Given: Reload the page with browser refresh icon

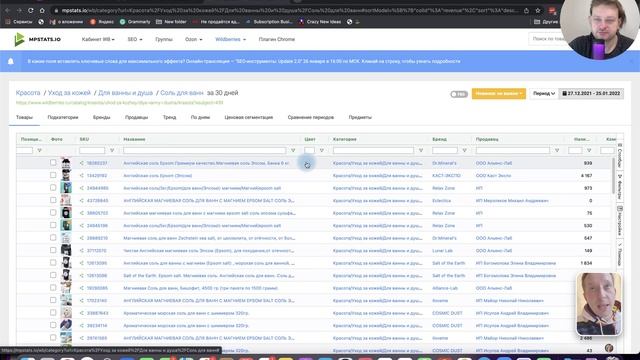Looking at the screenshot, I should (30, 11).
